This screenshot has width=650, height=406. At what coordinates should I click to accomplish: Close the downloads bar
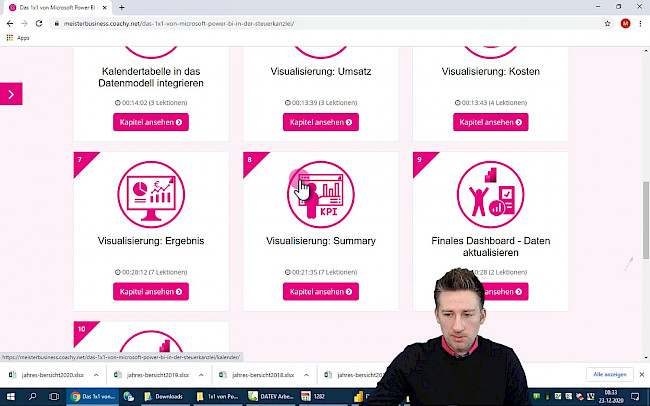coord(642,374)
